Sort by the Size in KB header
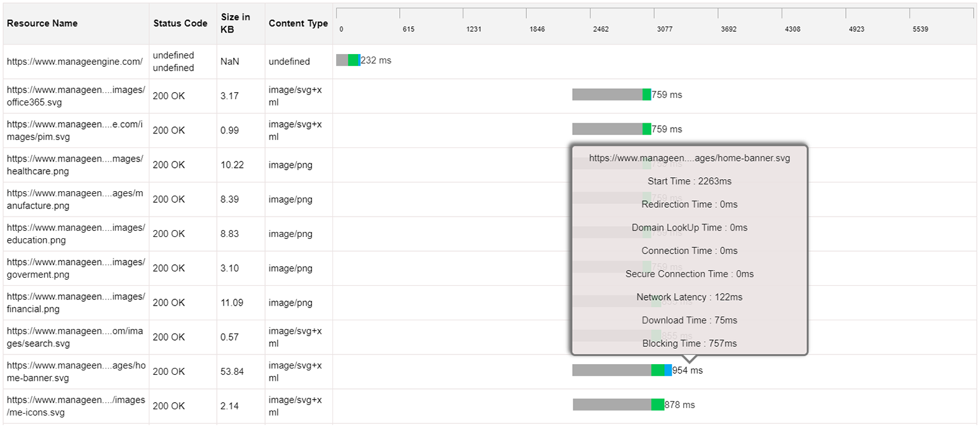Viewport: 980px width, 427px height. coord(235,24)
